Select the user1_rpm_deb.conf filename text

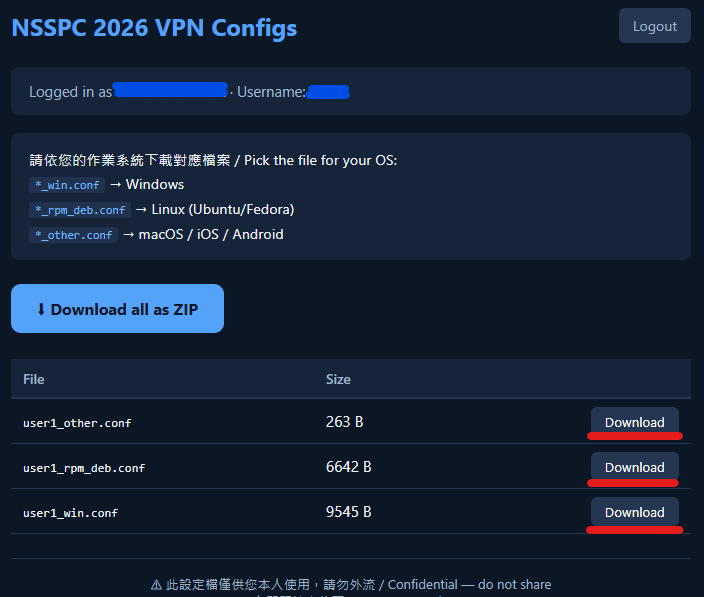(x=84, y=468)
